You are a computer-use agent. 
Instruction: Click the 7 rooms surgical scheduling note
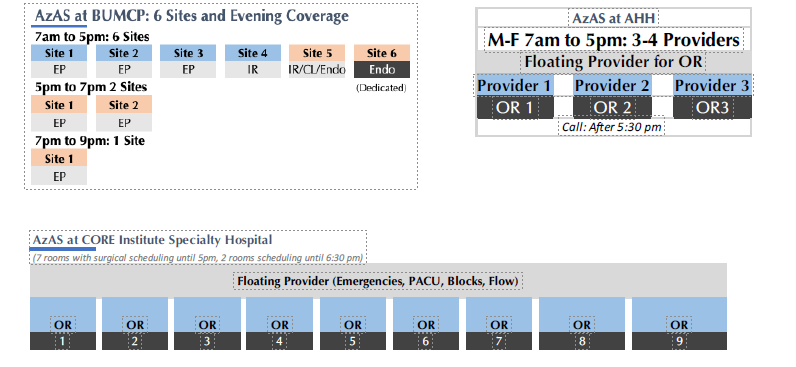(x=198, y=257)
